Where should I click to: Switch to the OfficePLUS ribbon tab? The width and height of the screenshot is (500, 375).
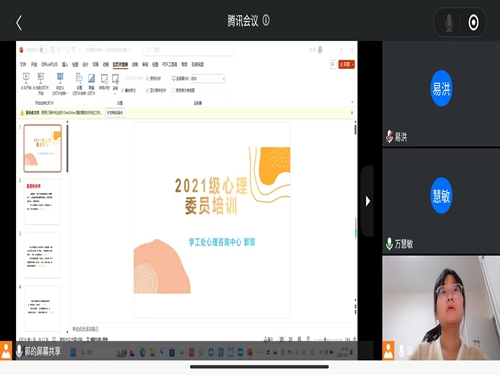49,64
